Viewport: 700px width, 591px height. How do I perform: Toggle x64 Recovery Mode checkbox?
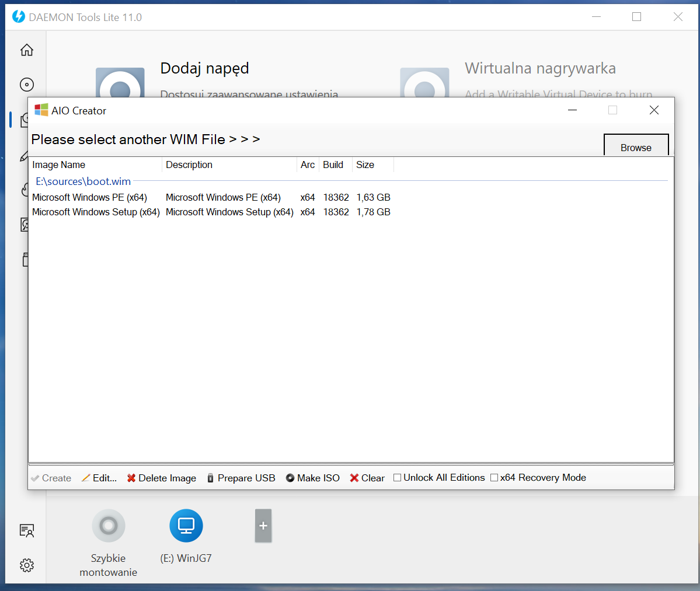[x=494, y=478]
